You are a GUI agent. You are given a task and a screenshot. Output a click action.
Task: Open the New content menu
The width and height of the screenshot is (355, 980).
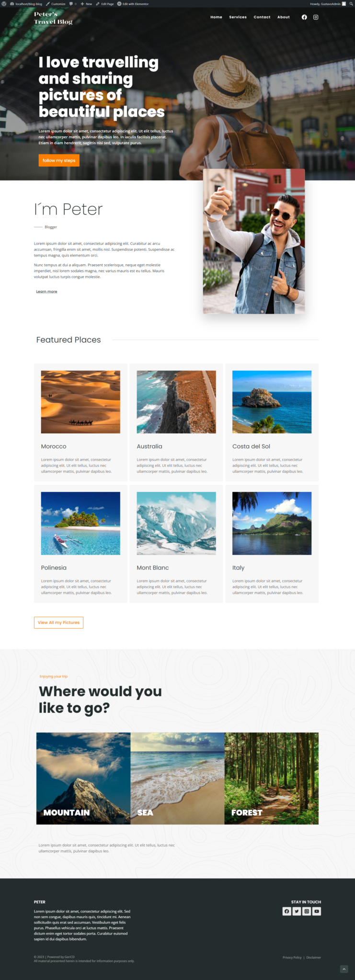(x=86, y=4)
